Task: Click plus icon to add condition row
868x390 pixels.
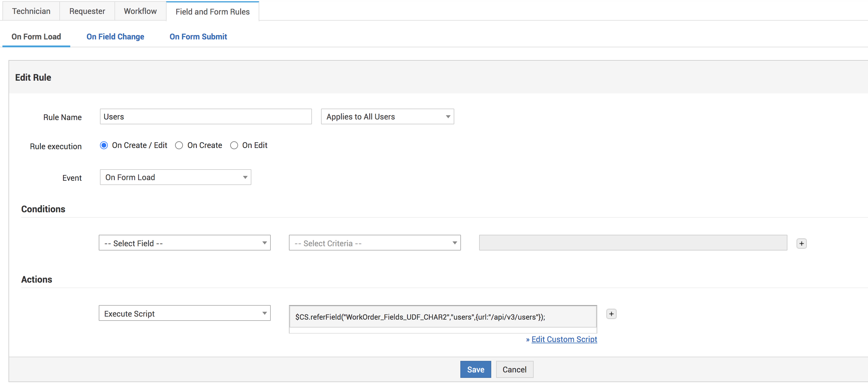Action: coord(801,243)
